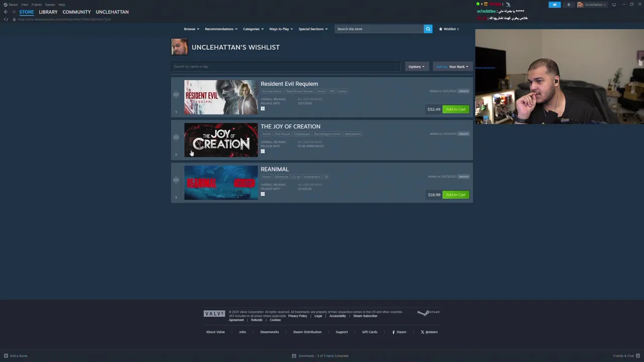This screenshot has height=362, width=644.
Task: Open the @steam X link in footer
Action: coord(429,332)
